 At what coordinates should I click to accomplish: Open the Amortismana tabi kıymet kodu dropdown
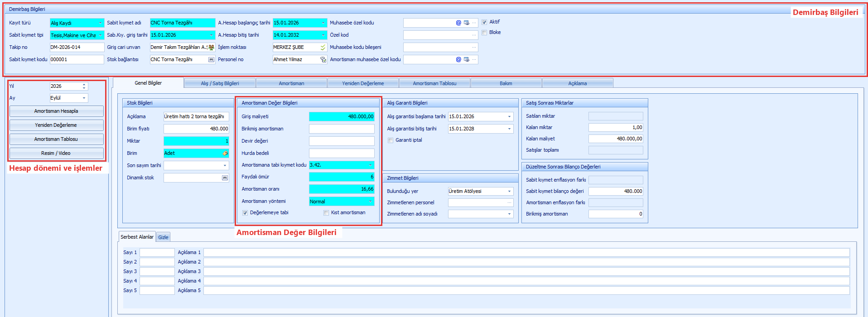(x=371, y=165)
